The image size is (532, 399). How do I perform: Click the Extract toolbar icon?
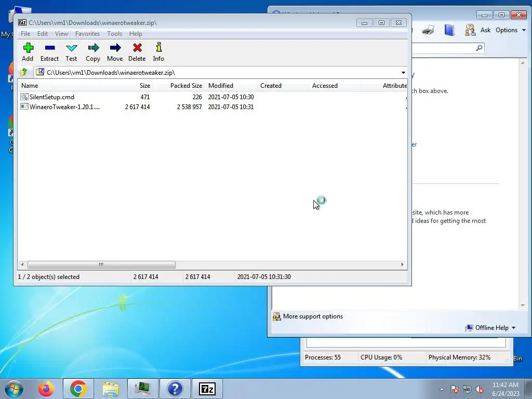click(x=50, y=48)
